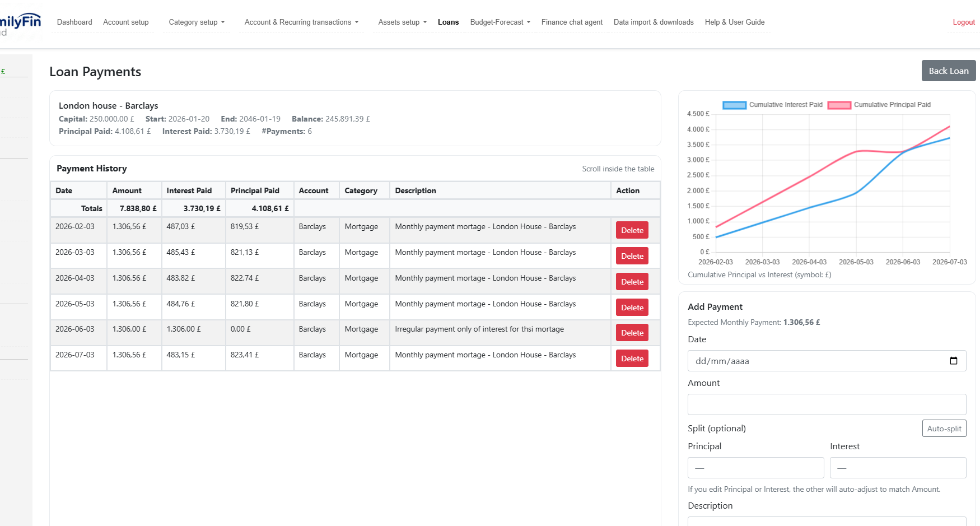Select the Loans menu item
Viewport: 980px width, 526px height.
coord(448,22)
